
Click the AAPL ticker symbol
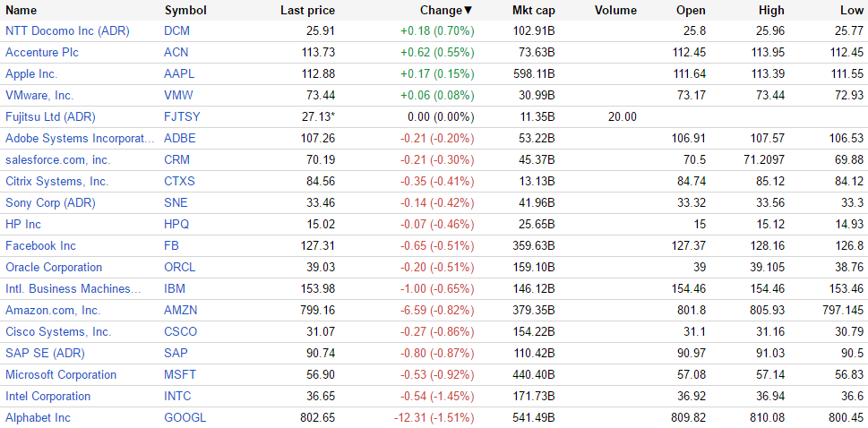[179, 73]
